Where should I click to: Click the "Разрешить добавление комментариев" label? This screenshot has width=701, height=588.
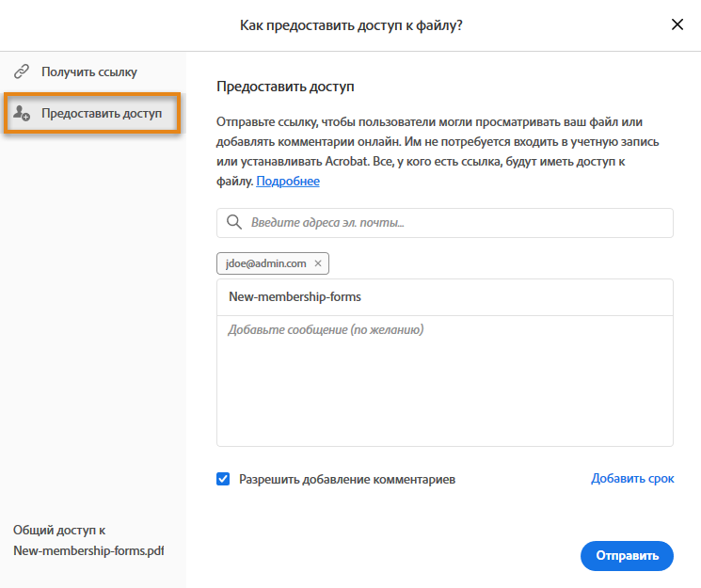346,479
